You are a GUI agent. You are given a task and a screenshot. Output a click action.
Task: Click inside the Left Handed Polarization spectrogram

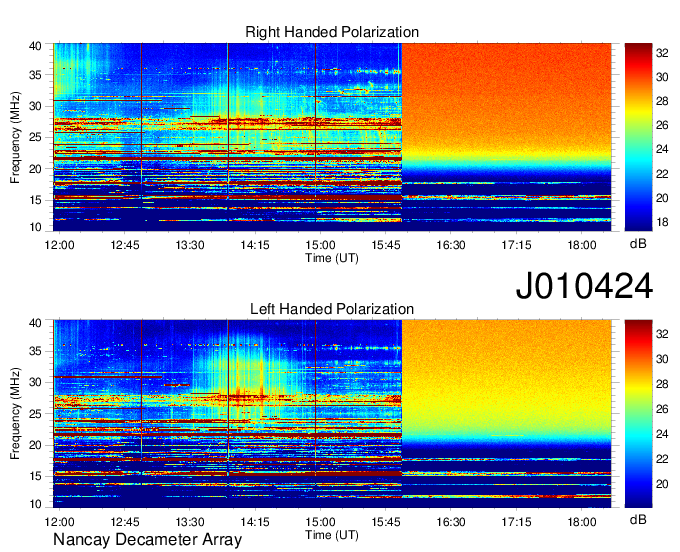(332, 414)
